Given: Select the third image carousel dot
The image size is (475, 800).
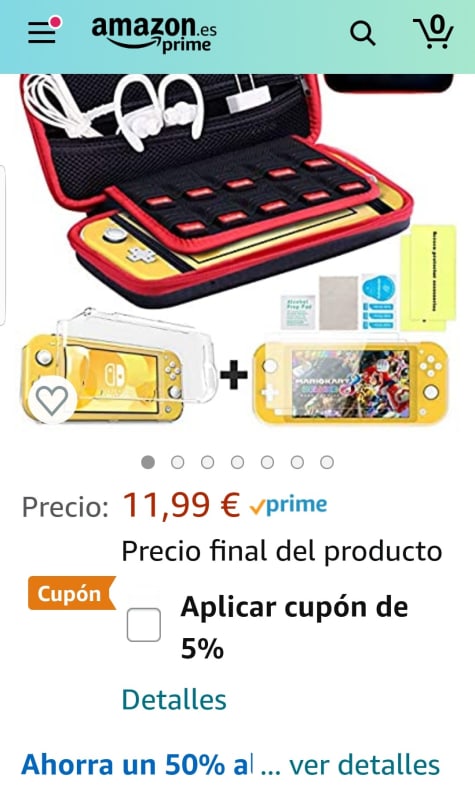Looking at the screenshot, I should pyautogui.click(x=207, y=462).
